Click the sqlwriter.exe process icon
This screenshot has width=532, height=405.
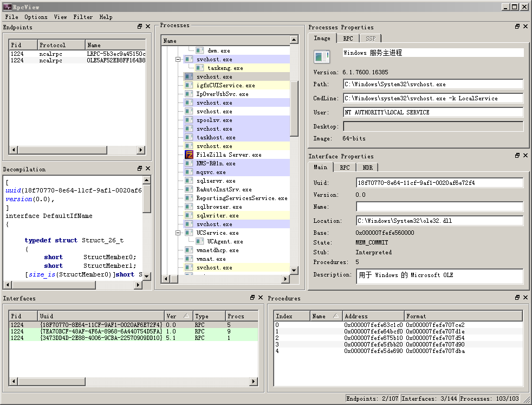(x=189, y=216)
